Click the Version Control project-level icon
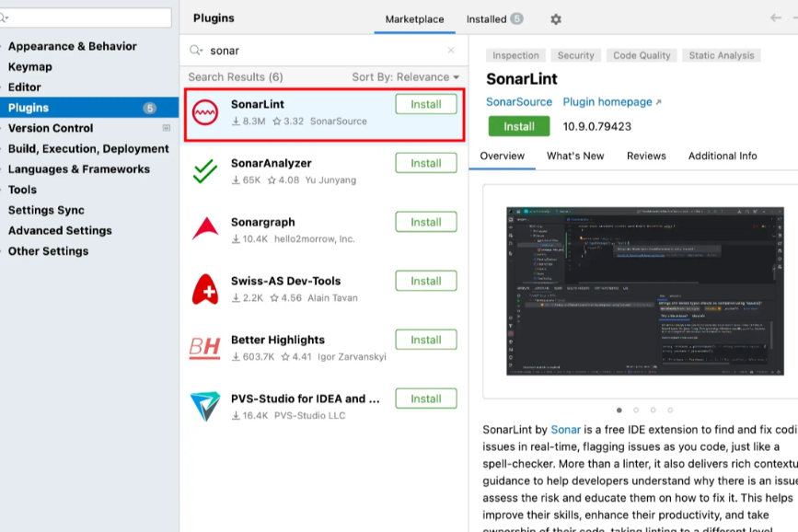This screenshot has width=798, height=532. [x=167, y=128]
